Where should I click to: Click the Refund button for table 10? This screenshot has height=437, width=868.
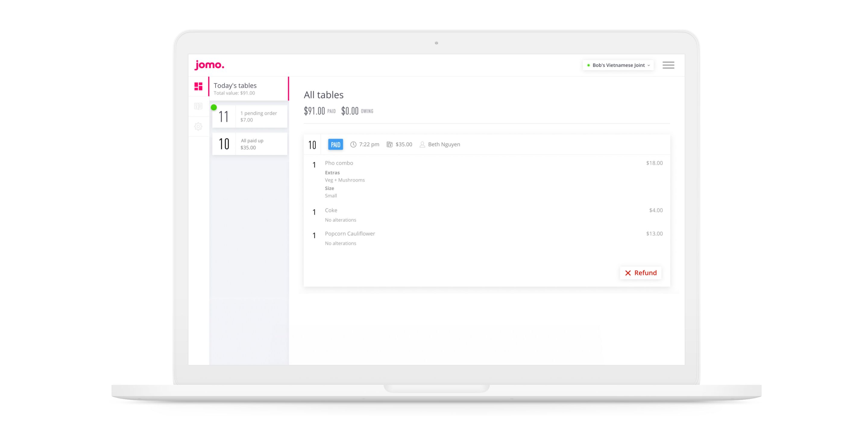click(x=641, y=272)
